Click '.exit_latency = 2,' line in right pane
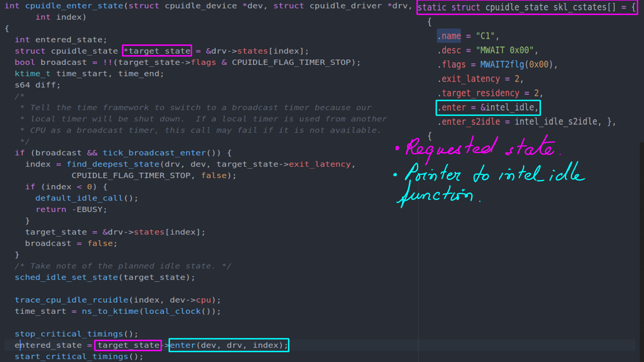 (480, 79)
